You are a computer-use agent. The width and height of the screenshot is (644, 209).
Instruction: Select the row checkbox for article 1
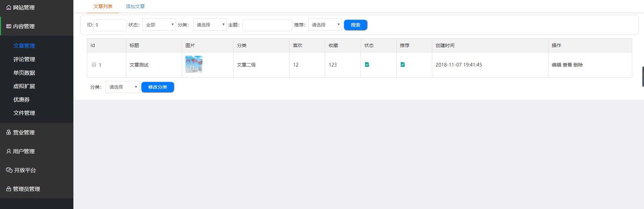(94, 65)
